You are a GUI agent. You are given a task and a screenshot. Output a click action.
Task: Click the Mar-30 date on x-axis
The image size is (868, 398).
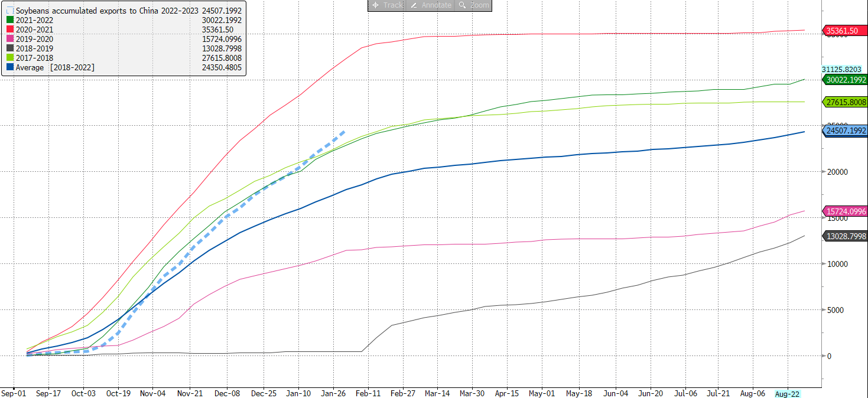(471, 393)
